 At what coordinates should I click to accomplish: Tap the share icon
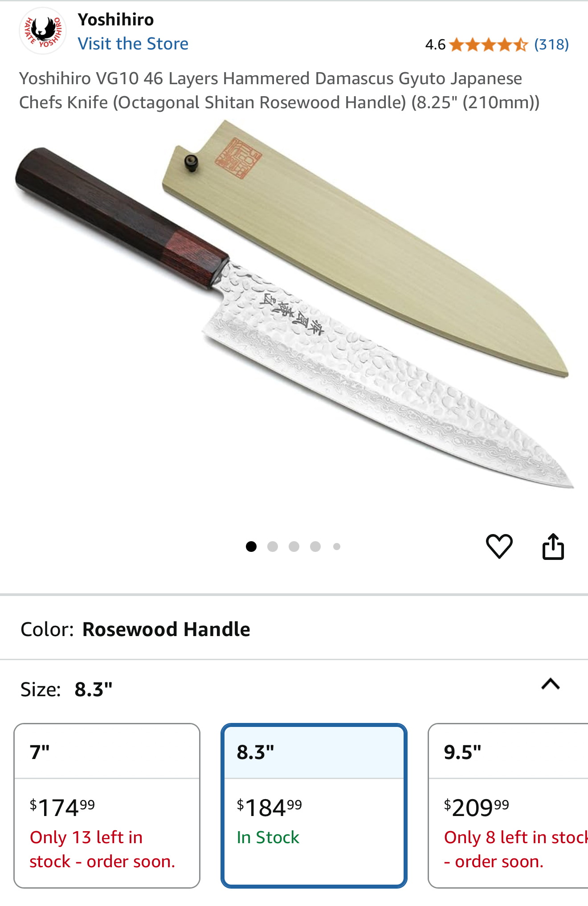click(x=553, y=546)
